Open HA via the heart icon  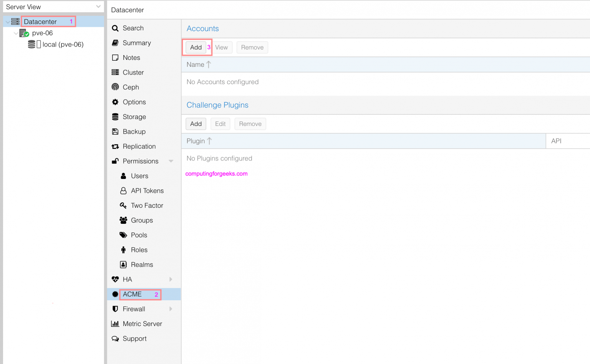[x=115, y=279]
